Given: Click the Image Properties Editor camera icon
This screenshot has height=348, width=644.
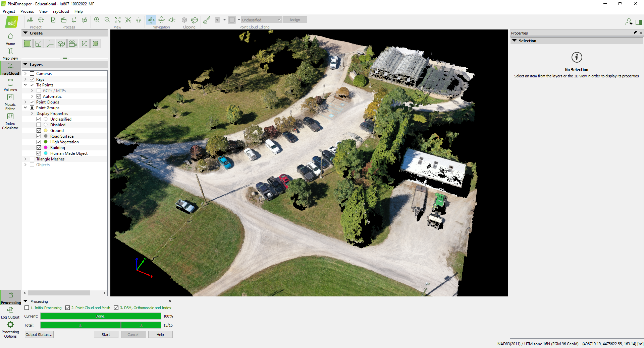Looking at the screenshot, I should [x=31, y=20].
